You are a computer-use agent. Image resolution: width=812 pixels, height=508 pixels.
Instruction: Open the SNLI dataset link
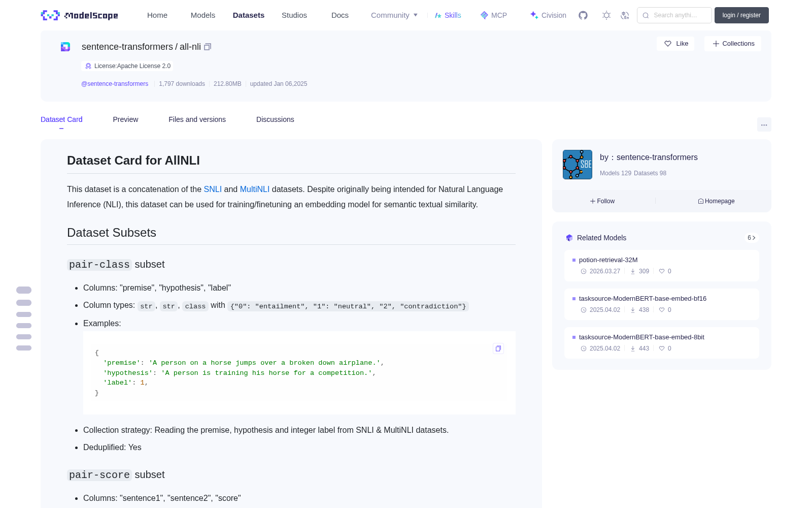tap(213, 189)
